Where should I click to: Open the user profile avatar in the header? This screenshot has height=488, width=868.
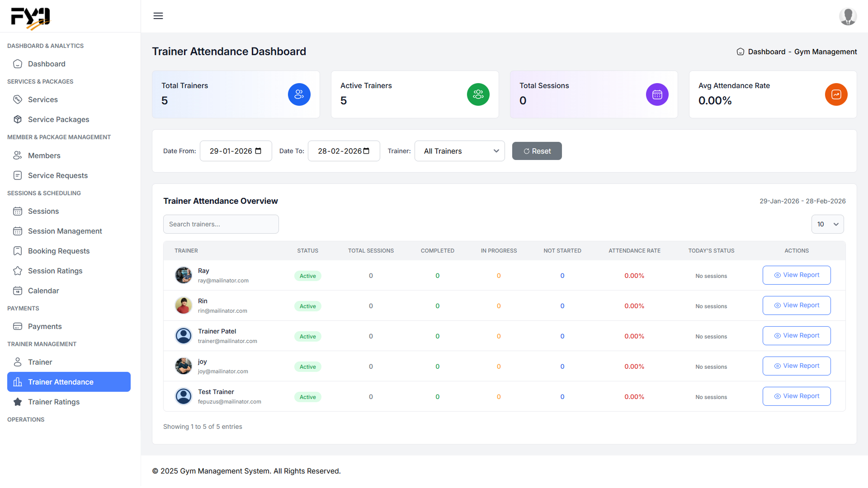tap(848, 16)
